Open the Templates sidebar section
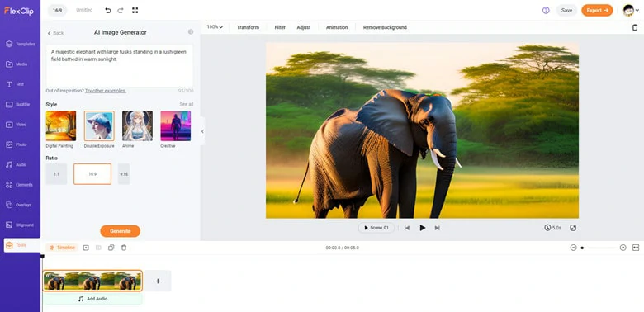644x312 pixels. coord(20,44)
